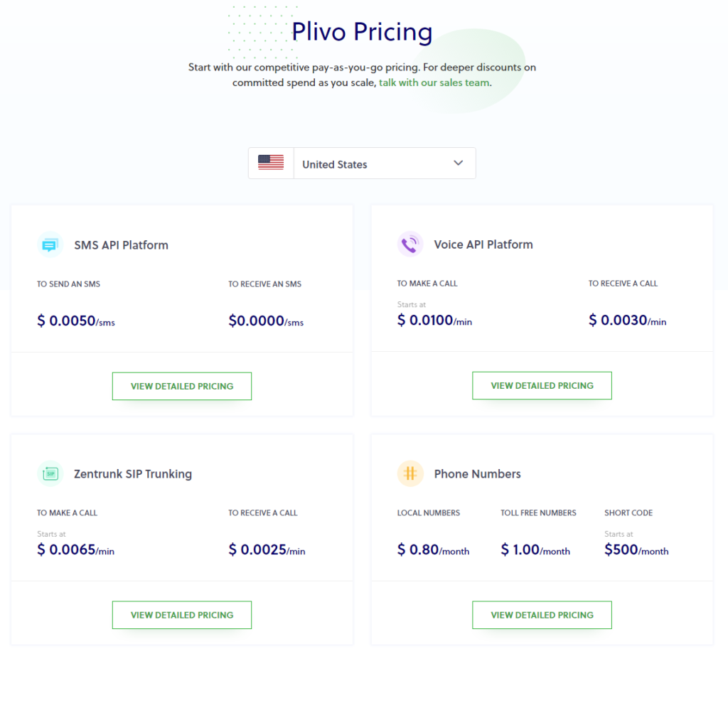View detailed pricing for Voice API Platform

click(x=542, y=385)
